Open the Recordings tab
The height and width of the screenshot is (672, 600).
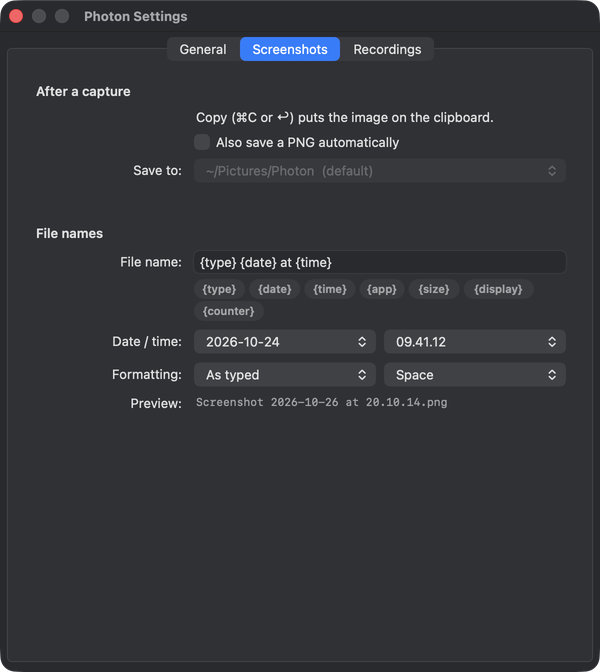387,49
